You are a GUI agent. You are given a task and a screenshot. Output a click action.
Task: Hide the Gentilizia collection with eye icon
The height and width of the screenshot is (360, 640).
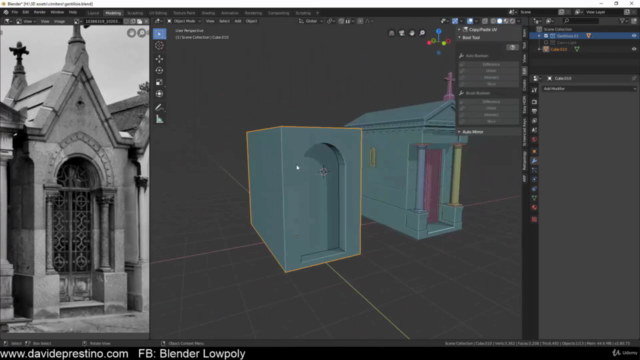pos(634,36)
